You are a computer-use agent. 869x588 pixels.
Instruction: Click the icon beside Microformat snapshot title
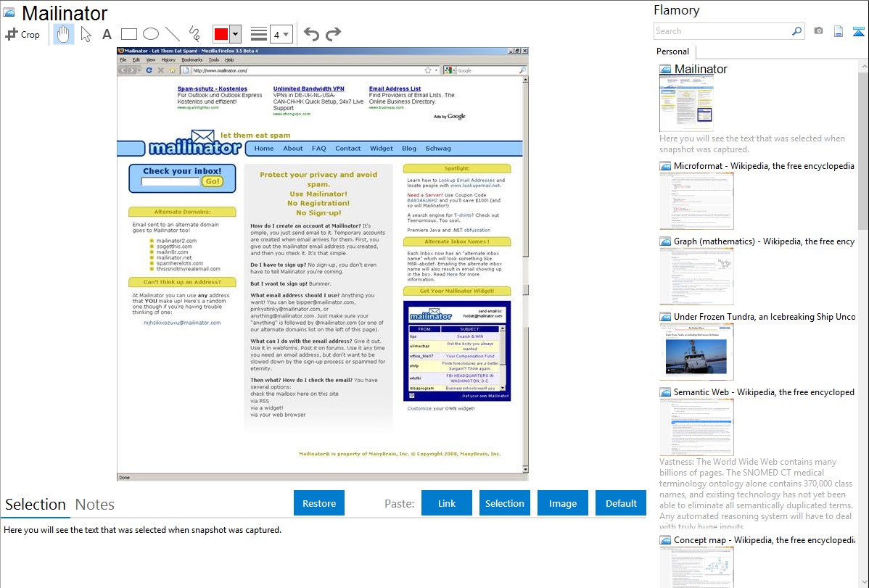[x=665, y=166]
